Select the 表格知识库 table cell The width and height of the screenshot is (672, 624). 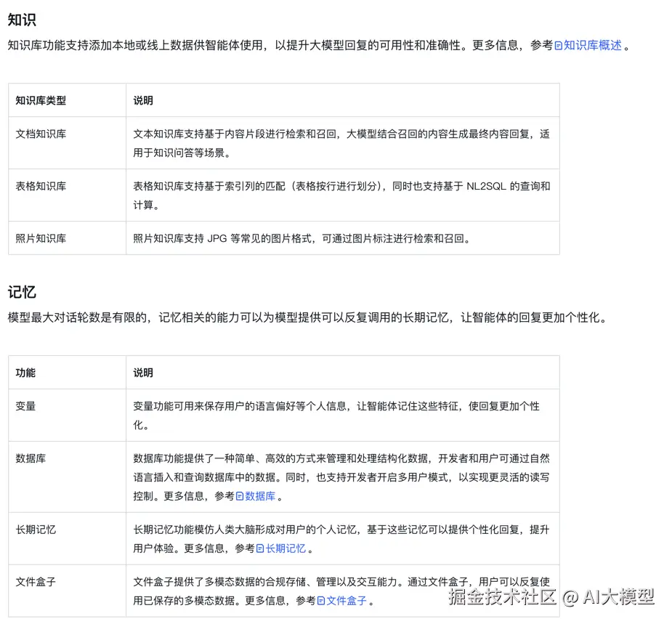tap(41, 186)
